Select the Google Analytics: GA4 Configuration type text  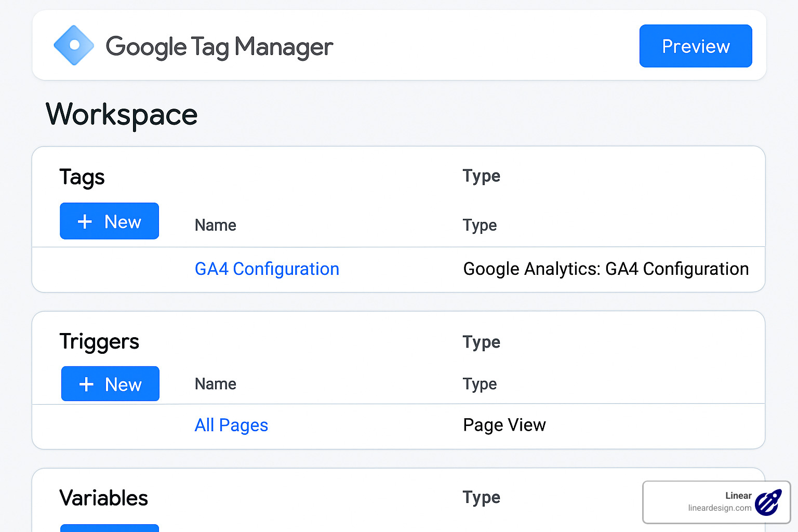click(x=606, y=269)
